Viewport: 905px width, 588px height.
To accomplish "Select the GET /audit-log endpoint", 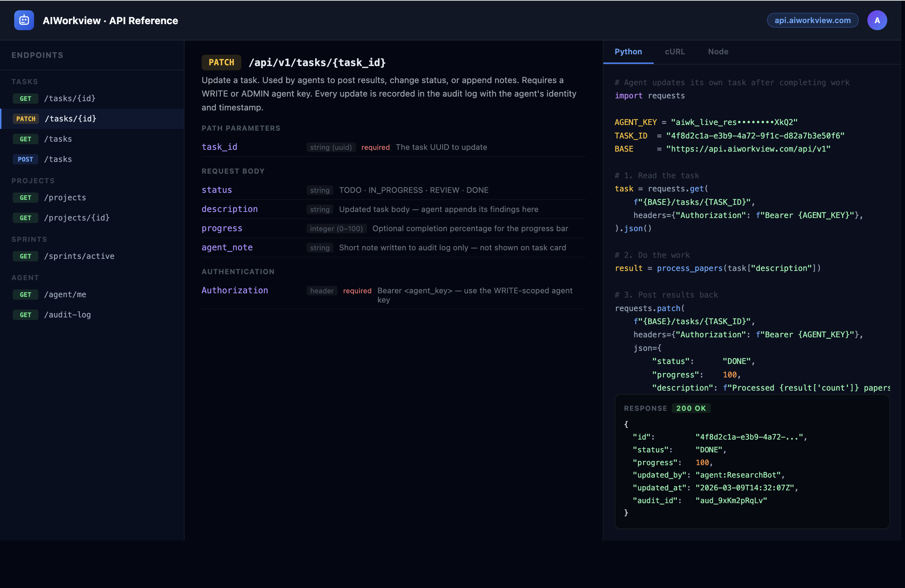I will [67, 315].
